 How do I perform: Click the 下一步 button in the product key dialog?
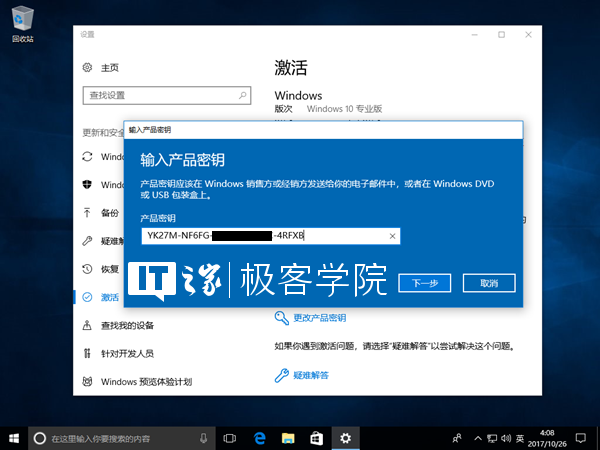point(425,283)
